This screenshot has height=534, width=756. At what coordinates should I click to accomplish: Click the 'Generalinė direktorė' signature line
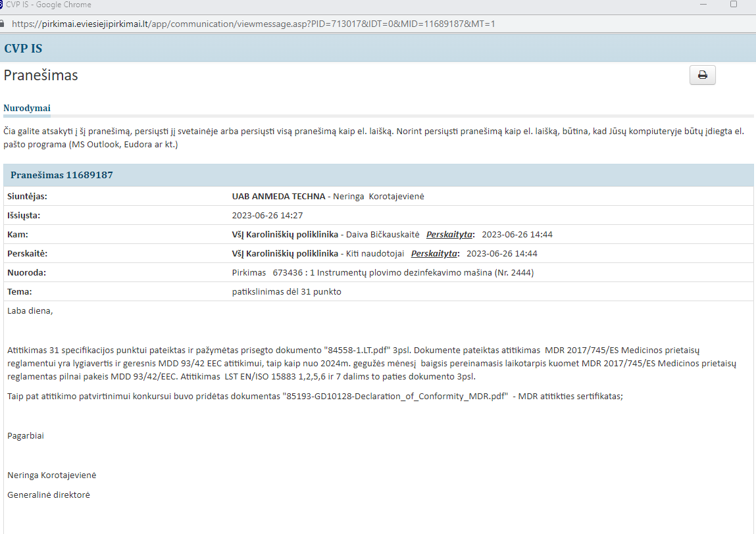(49, 495)
